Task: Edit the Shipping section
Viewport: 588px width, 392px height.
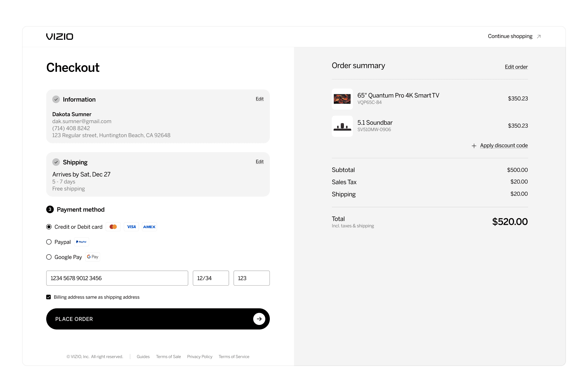Action: (x=259, y=162)
